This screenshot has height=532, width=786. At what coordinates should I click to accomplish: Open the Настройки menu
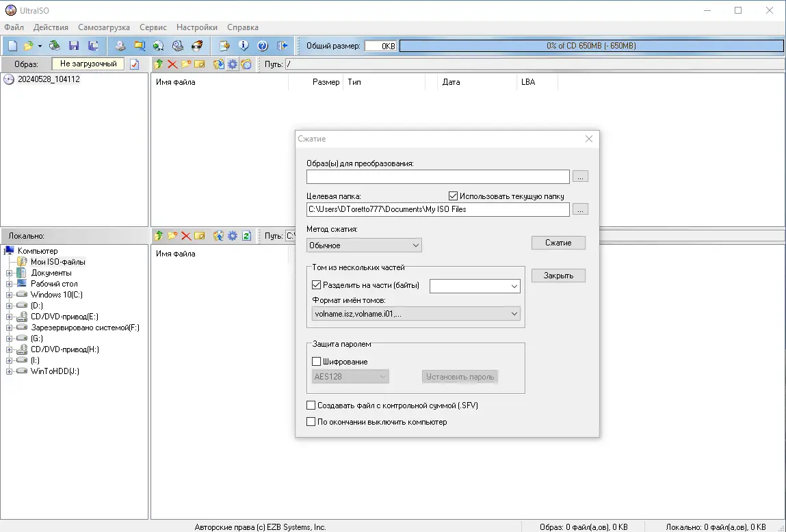(197, 27)
